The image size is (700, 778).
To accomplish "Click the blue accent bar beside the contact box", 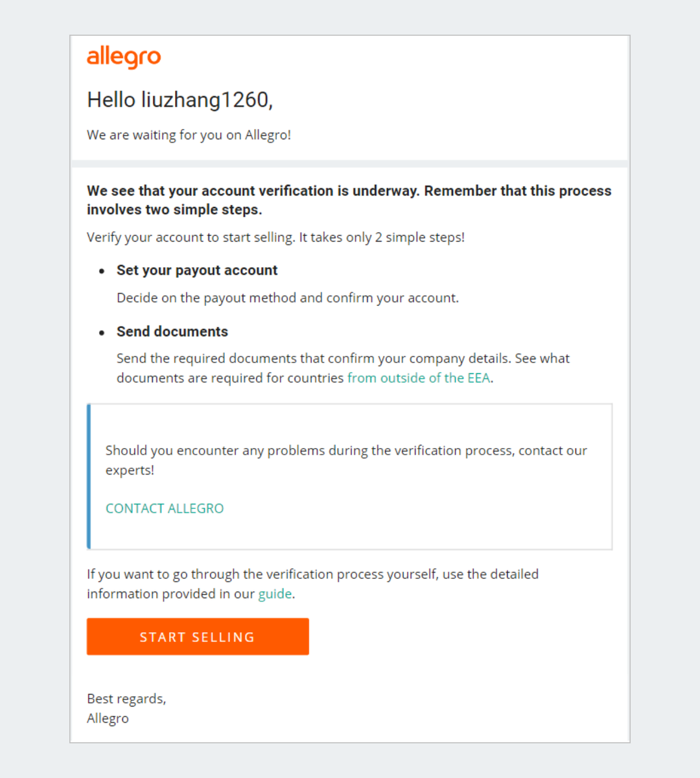I will 89,475.
